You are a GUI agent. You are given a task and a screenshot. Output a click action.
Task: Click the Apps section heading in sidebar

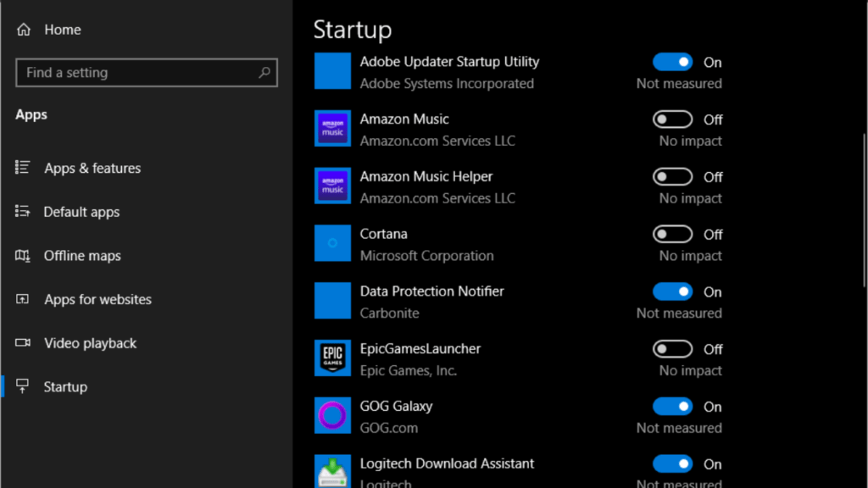click(31, 115)
